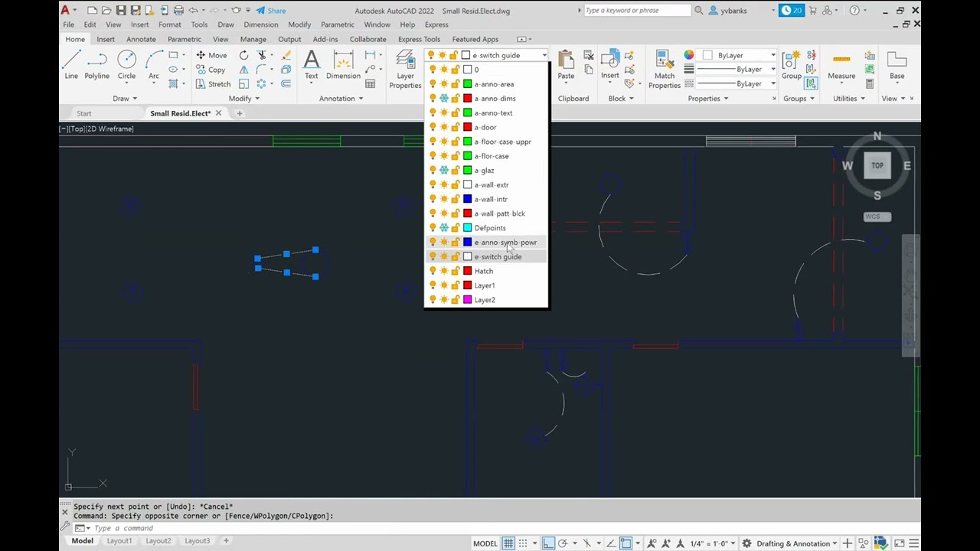The height and width of the screenshot is (551, 980).
Task: Switch to the Start file tab
Action: (x=83, y=113)
